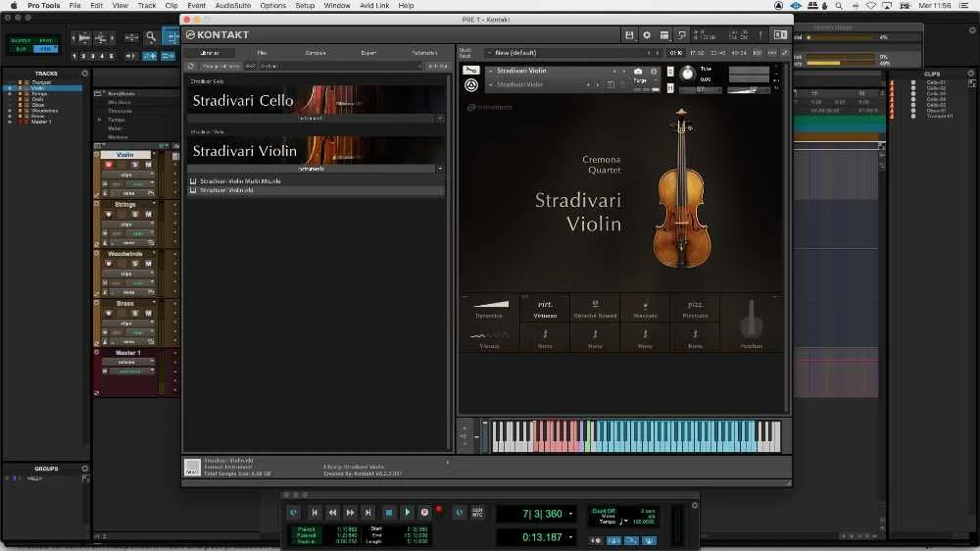This screenshot has width=980, height=551.
Task: Mute the Strings track
Action: pos(148,214)
